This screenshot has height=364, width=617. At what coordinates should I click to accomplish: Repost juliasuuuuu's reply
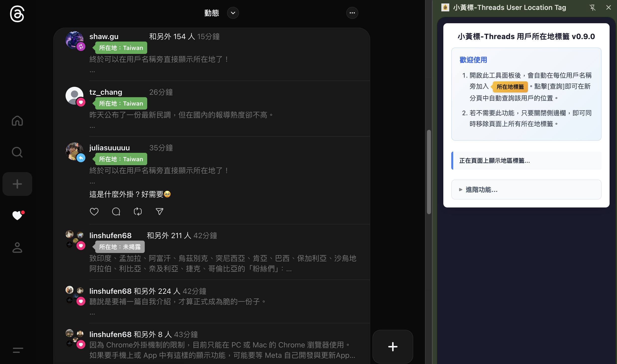[x=138, y=212]
